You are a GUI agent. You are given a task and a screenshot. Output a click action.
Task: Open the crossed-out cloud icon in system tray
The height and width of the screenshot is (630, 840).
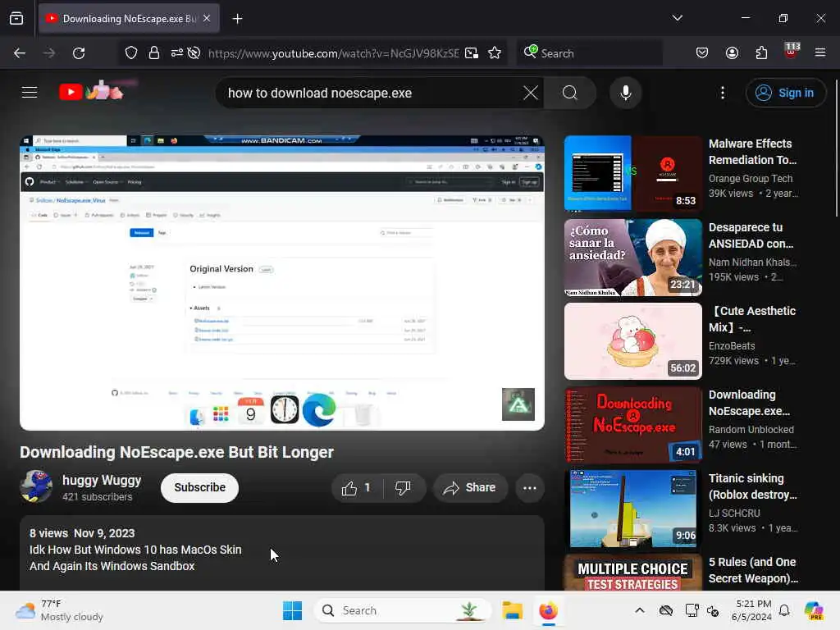666,610
